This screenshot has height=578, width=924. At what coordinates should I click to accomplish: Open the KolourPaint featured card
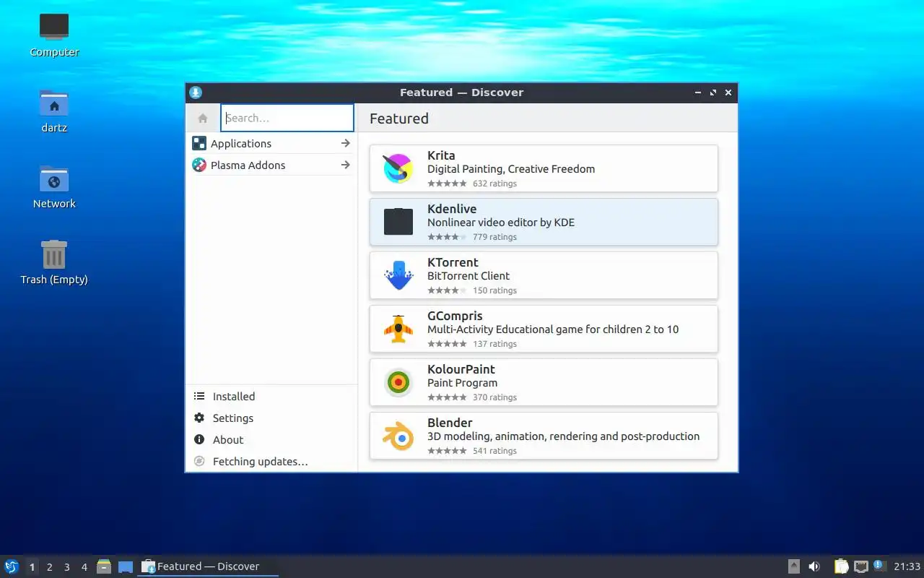[x=544, y=382]
